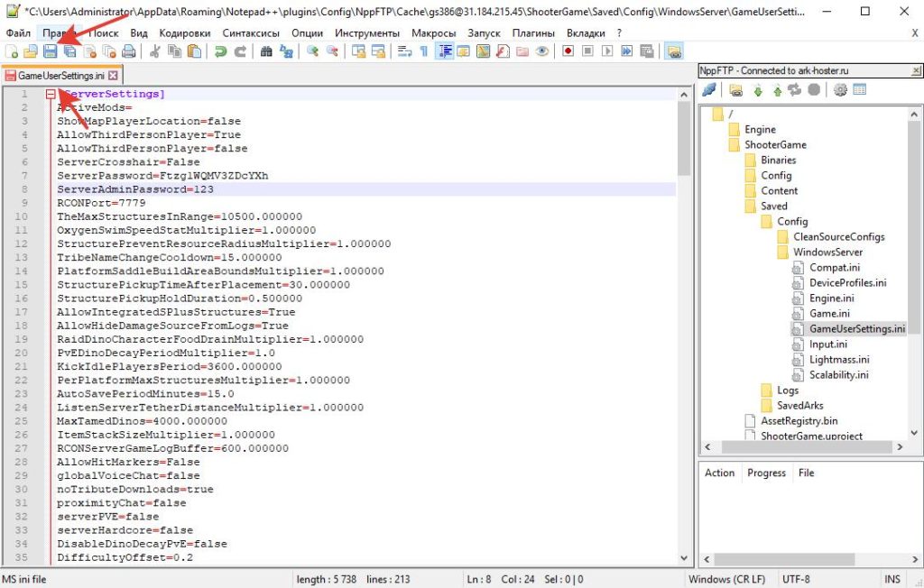Image resolution: width=924 pixels, height=588 pixels.
Task: Click the Open file toolbar icon
Action: click(x=31, y=51)
